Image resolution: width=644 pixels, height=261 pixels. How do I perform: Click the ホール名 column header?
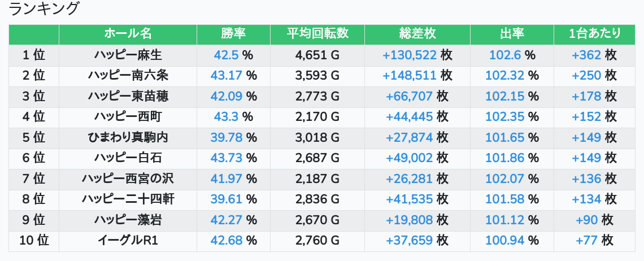click(128, 34)
